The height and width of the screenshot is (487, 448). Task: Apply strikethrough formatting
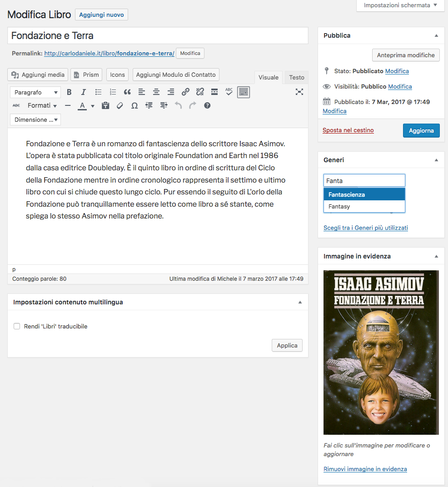point(16,105)
